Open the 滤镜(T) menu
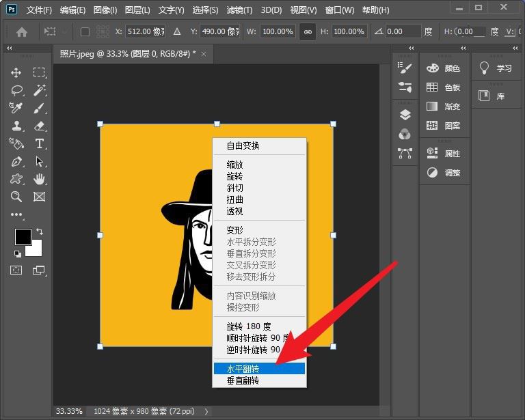The height and width of the screenshot is (420, 525). pos(239,10)
